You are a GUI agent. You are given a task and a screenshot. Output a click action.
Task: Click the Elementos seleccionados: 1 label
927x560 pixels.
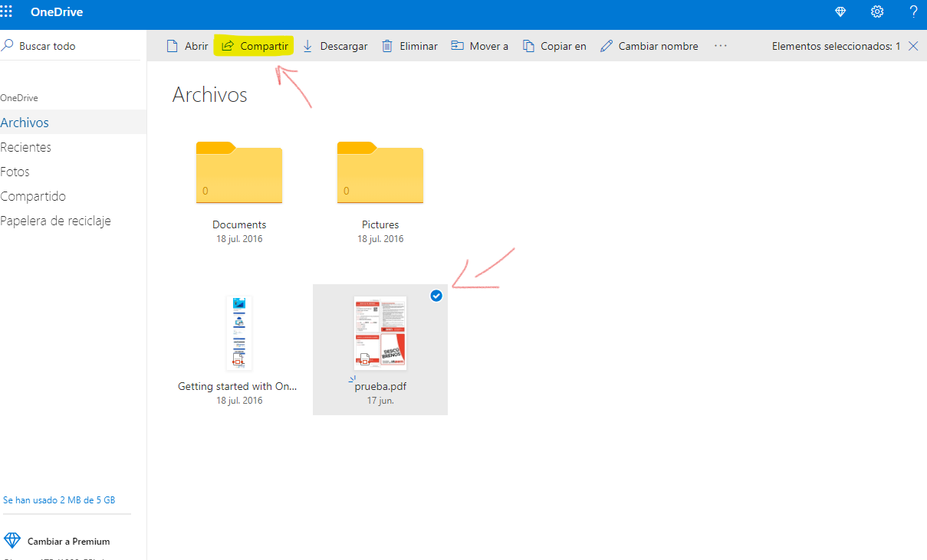click(836, 46)
